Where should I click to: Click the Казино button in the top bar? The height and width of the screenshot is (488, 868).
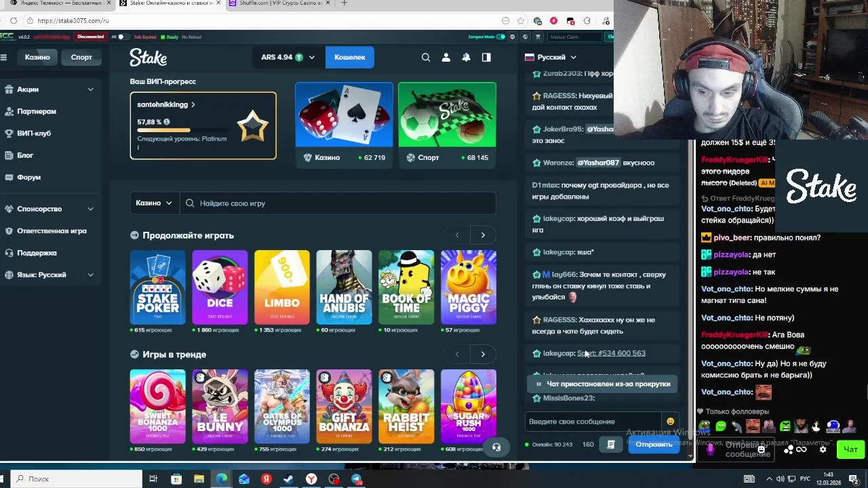click(37, 58)
